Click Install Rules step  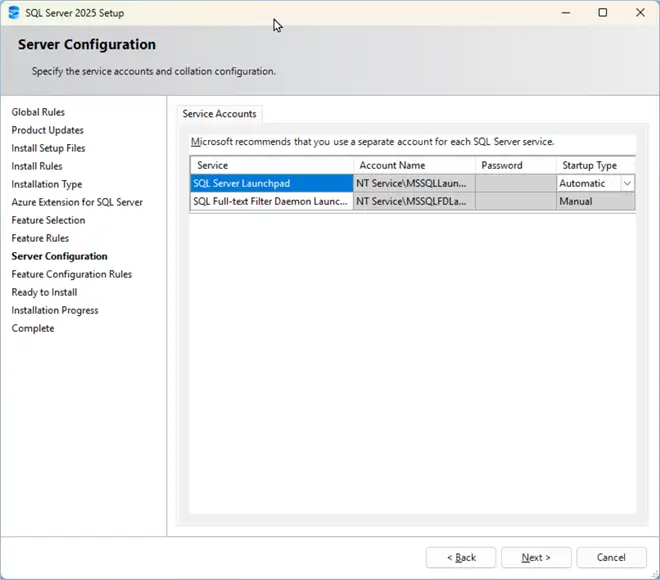coord(37,166)
